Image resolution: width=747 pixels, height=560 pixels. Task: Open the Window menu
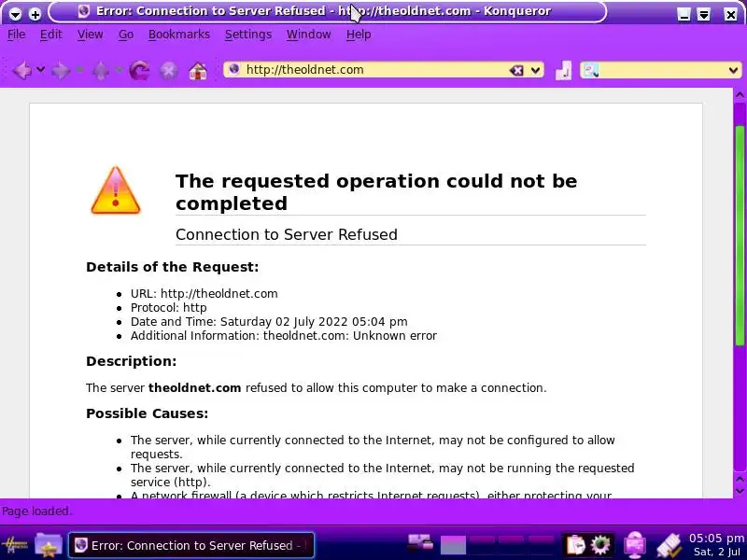coord(309,35)
